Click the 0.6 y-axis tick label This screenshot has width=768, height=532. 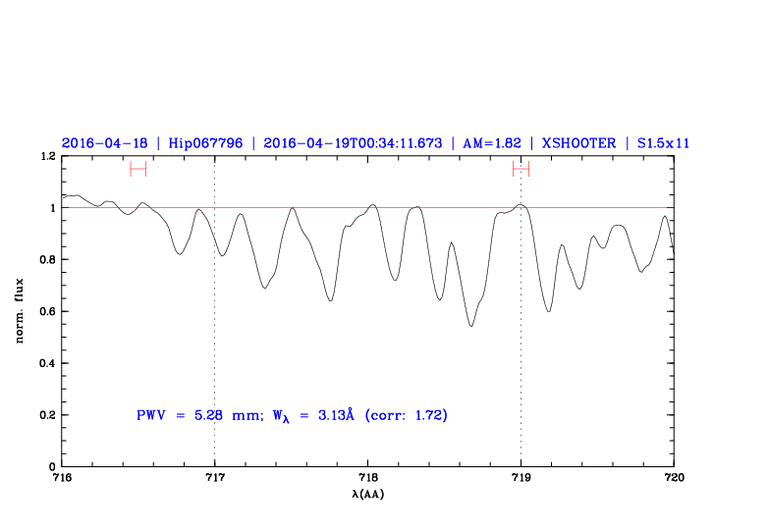coord(46,311)
